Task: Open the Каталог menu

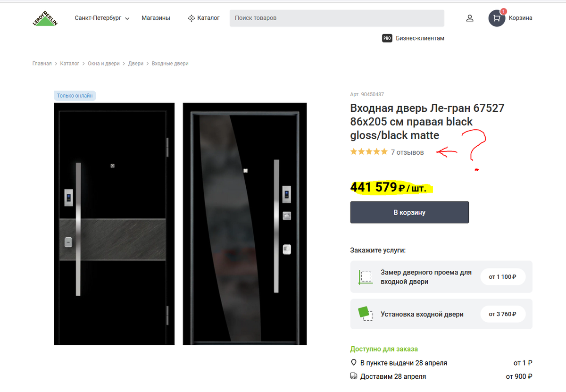Action: point(204,18)
